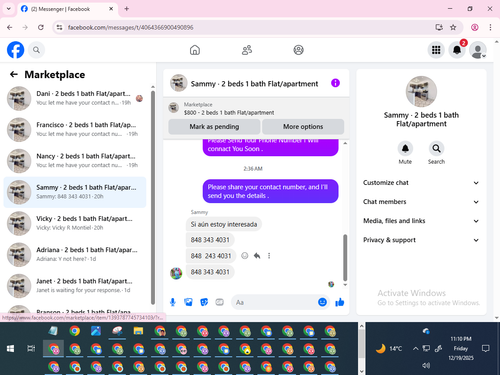The image size is (500, 375).
Task: Open the account profile avatar menu
Action: click(478, 50)
